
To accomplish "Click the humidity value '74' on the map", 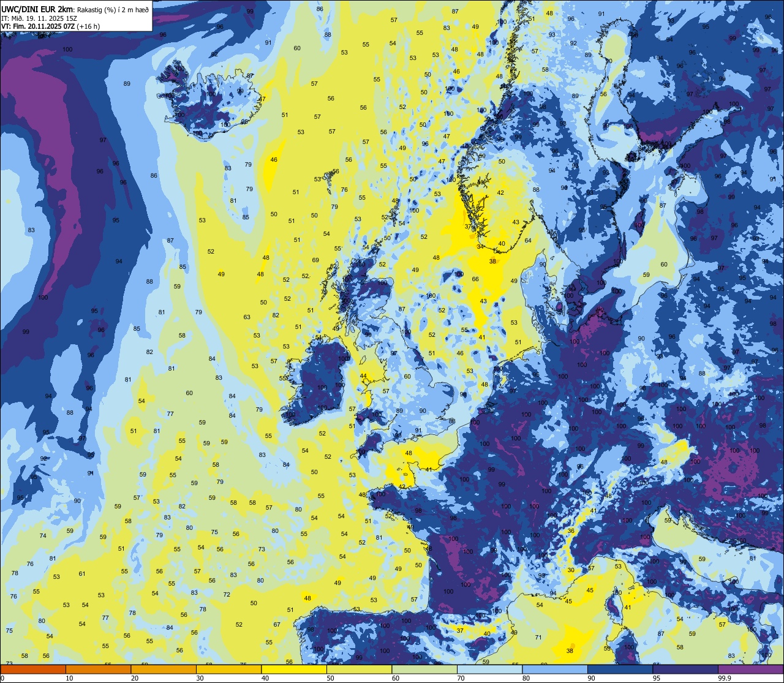I will point(43,536).
